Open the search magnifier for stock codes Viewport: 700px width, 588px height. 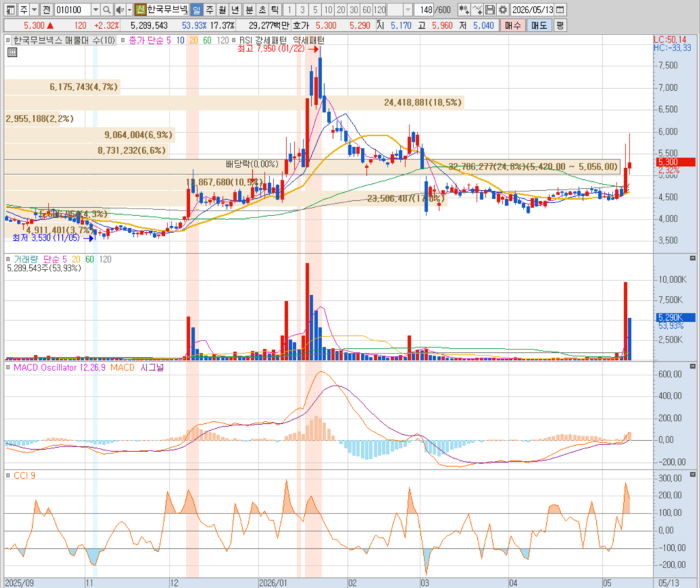coord(106,10)
